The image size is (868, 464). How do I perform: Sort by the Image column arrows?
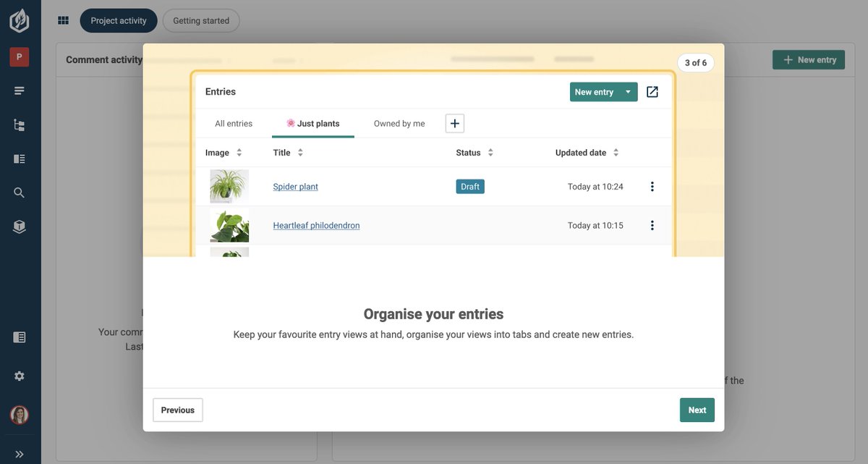click(x=239, y=153)
